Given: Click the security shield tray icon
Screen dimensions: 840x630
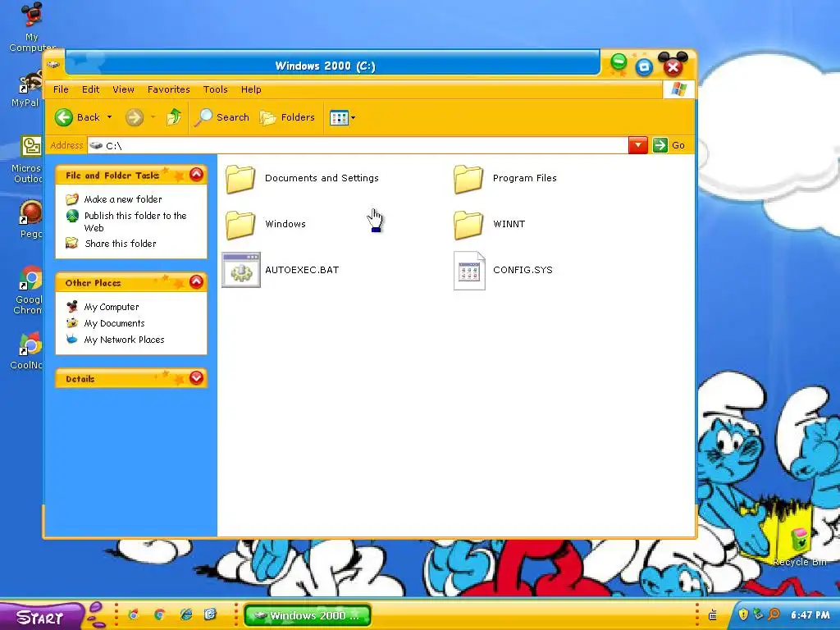Looking at the screenshot, I should click(x=743, y=614).
